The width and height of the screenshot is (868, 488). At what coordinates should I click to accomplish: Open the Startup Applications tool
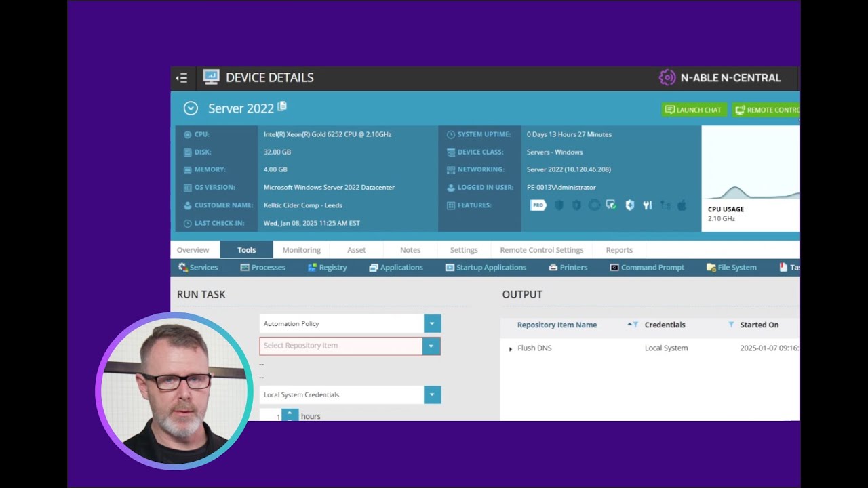click(x=486, y=268)
